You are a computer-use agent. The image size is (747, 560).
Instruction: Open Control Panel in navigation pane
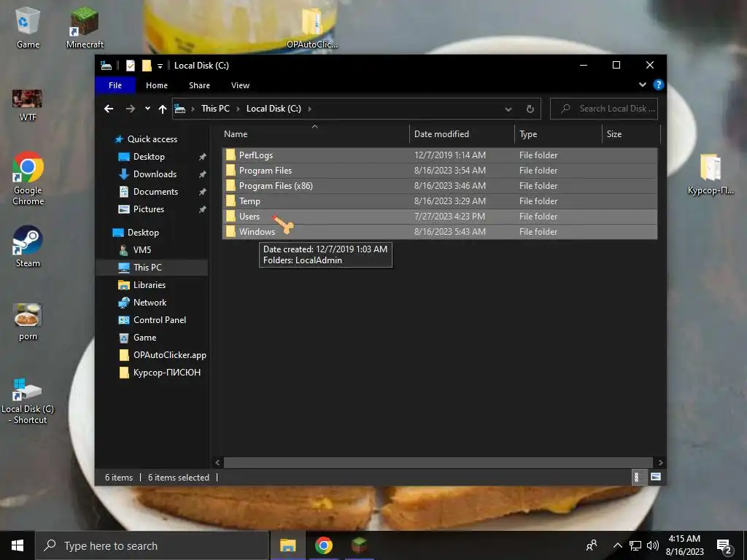(x=152, y=320)
